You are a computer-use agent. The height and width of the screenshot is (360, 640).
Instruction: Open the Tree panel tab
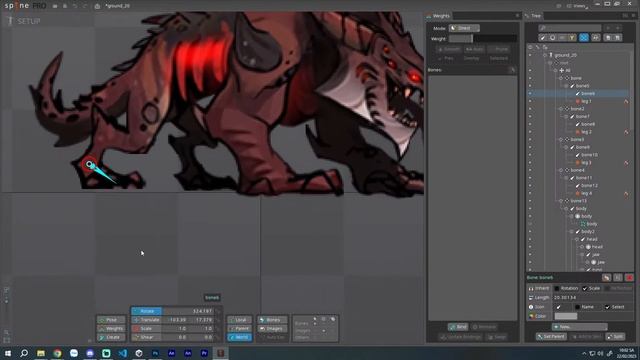534,16
